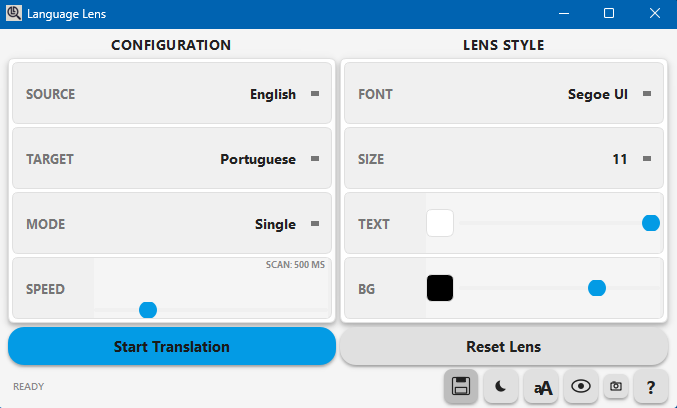Click the black BG color swatch

440,288
